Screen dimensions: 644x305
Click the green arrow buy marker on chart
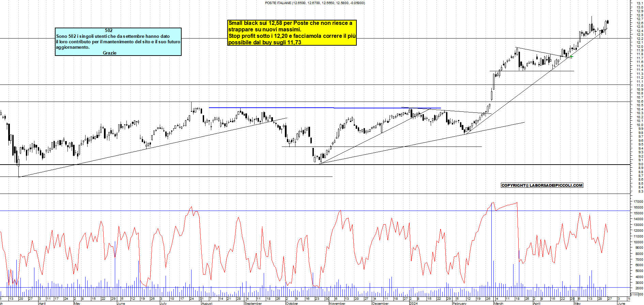pyautogui.click(x=571, y=57)
